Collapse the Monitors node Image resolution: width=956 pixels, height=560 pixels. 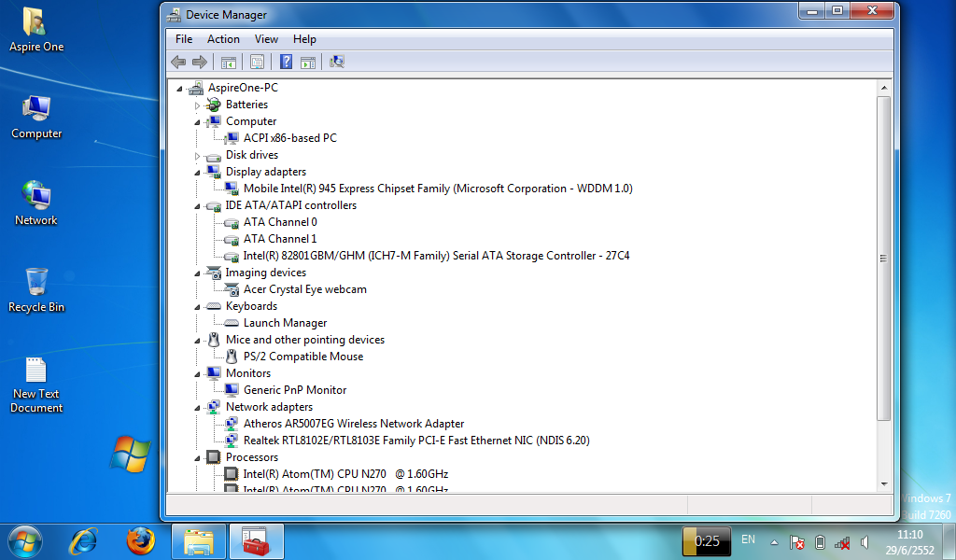pos(197,374)
